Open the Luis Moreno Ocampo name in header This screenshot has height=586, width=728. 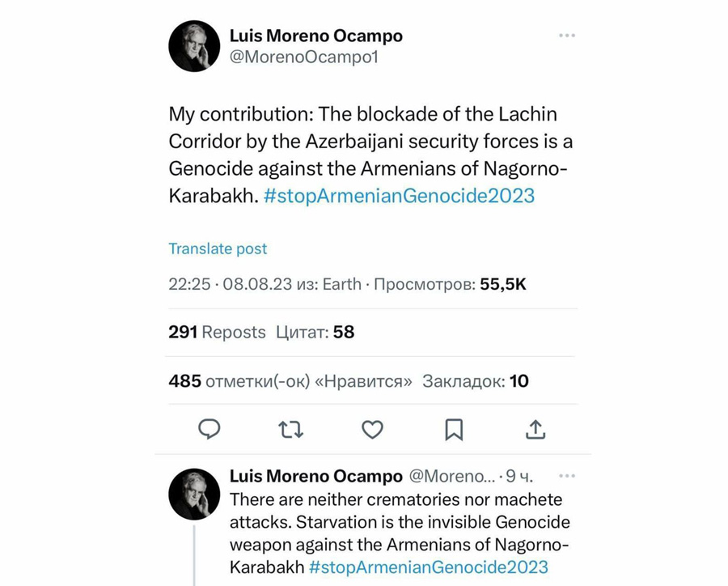tap(315, 36)
